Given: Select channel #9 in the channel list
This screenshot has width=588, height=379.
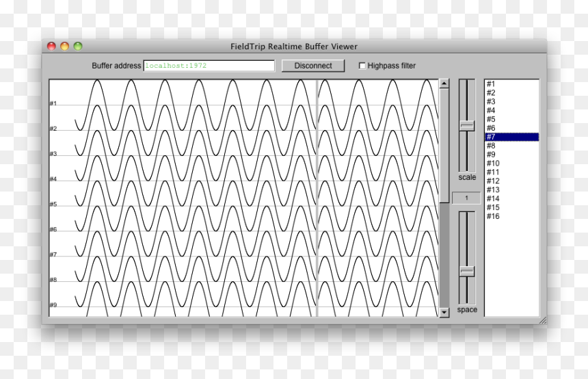Looking at the screenshot, I should (512, 155).
